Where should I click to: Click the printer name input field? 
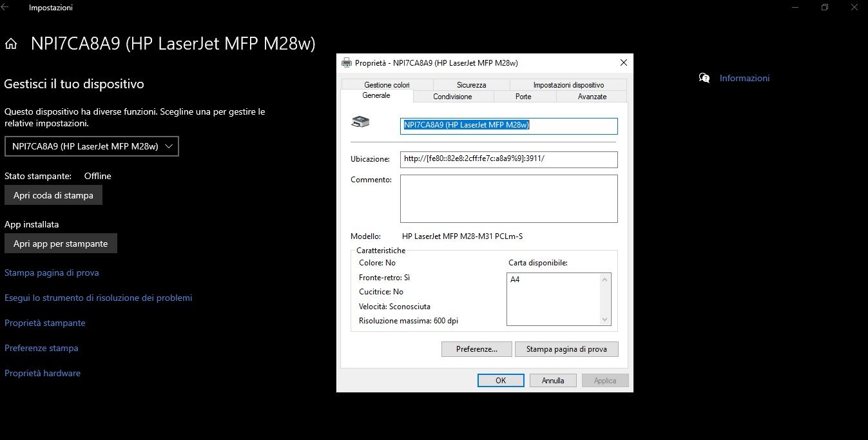509,126
